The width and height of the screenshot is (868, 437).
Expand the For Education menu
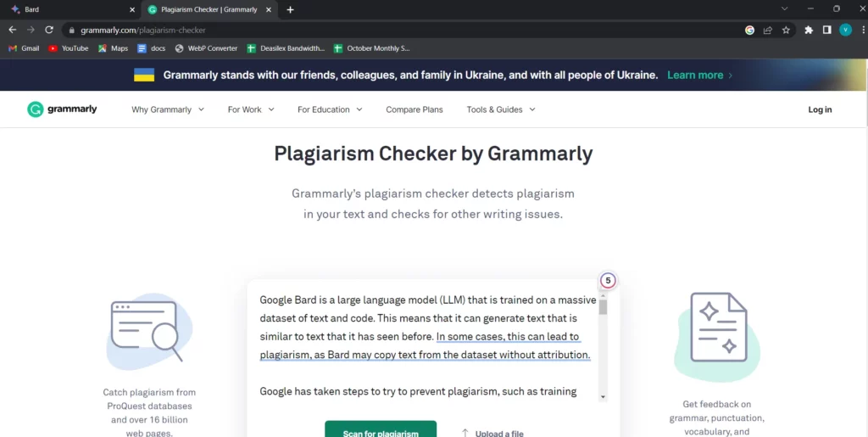point(330,109)
